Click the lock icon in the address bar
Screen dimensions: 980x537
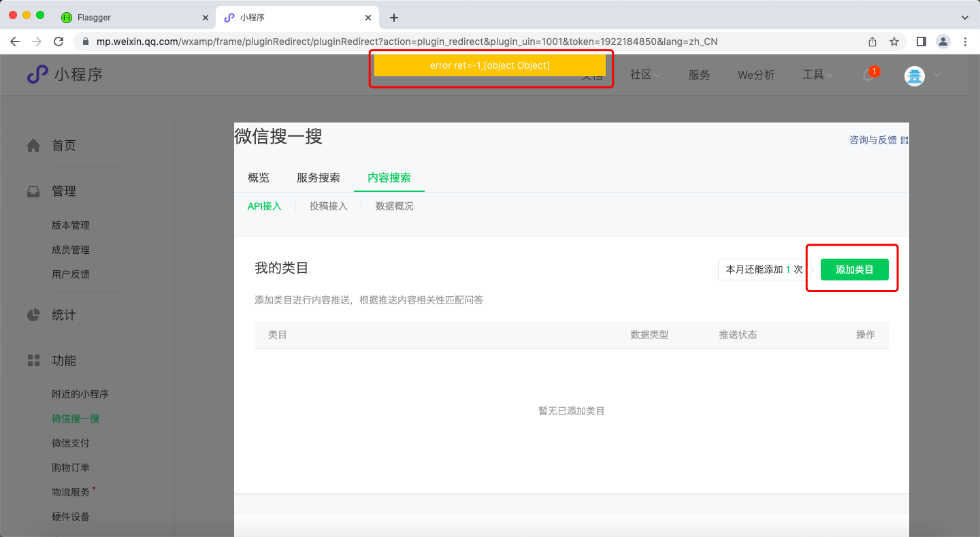86,42
